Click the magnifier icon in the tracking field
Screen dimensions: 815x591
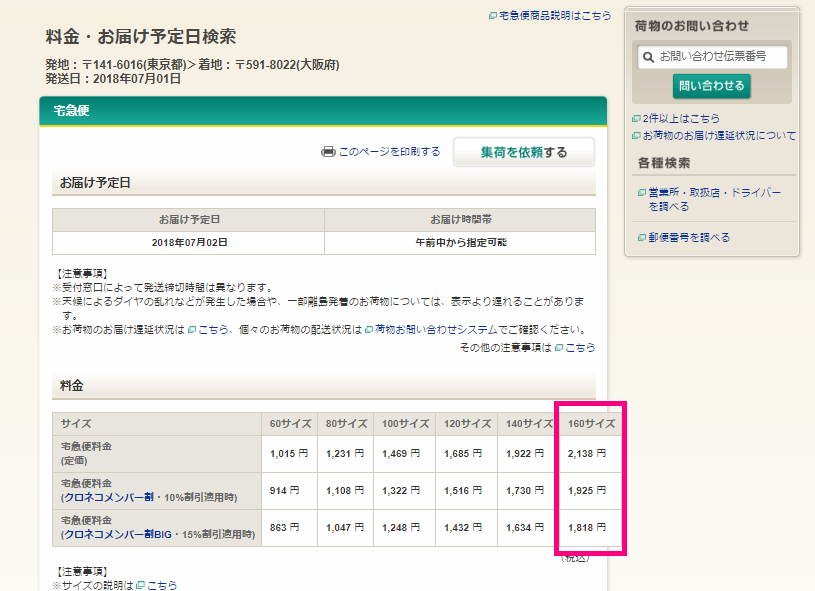pos(649,58)
